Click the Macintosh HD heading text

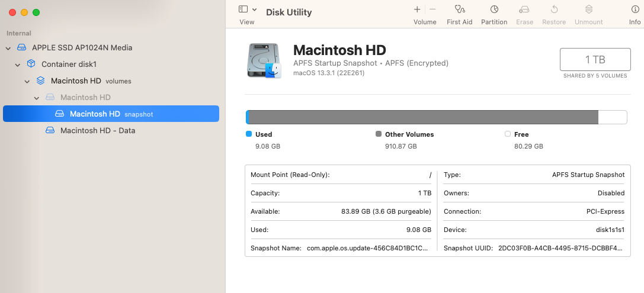[x=339, y=50]
